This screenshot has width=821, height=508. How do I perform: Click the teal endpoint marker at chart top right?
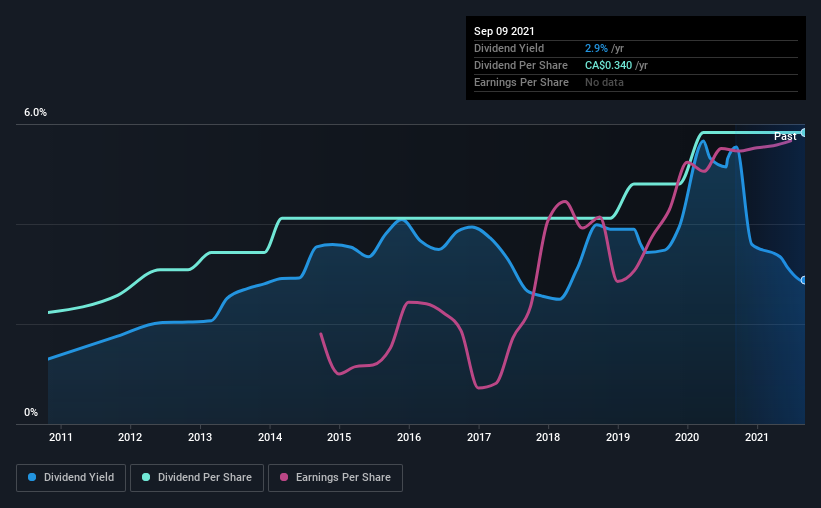[804, 132]
